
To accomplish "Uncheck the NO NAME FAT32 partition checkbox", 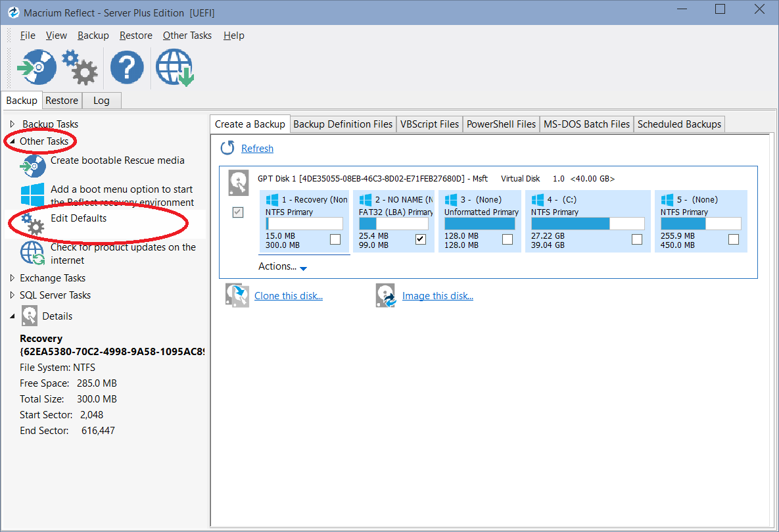I will click(x=421, y=239).
